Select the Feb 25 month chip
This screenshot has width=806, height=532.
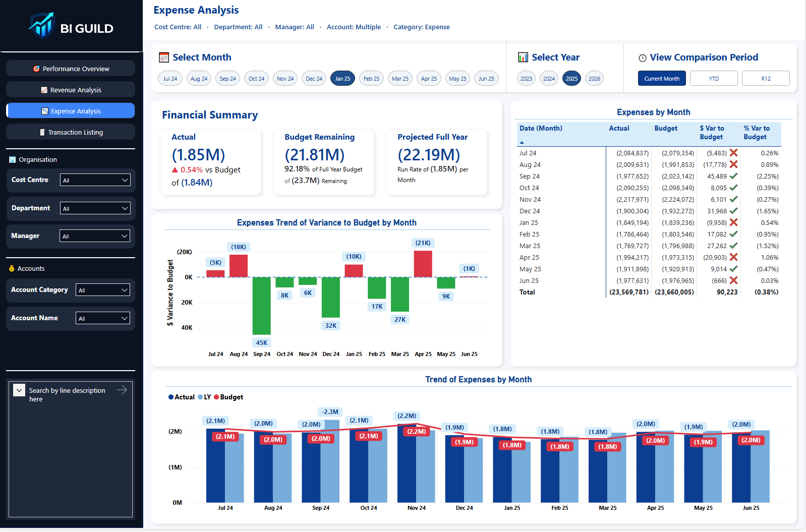click(371, 79)
